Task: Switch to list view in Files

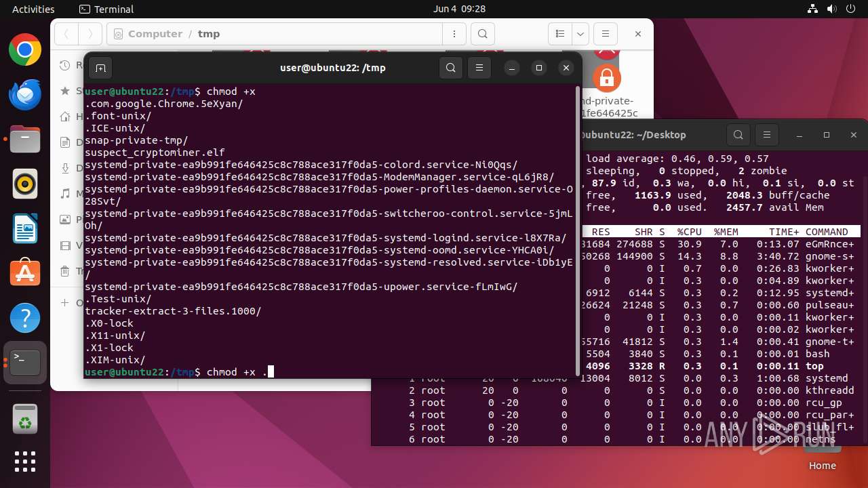Action: point(560,34)
